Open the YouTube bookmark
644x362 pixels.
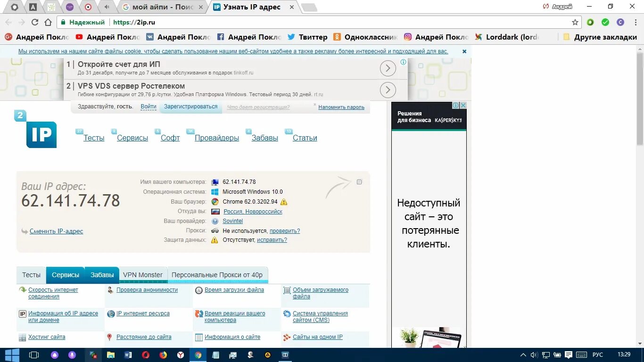point(107,37)
